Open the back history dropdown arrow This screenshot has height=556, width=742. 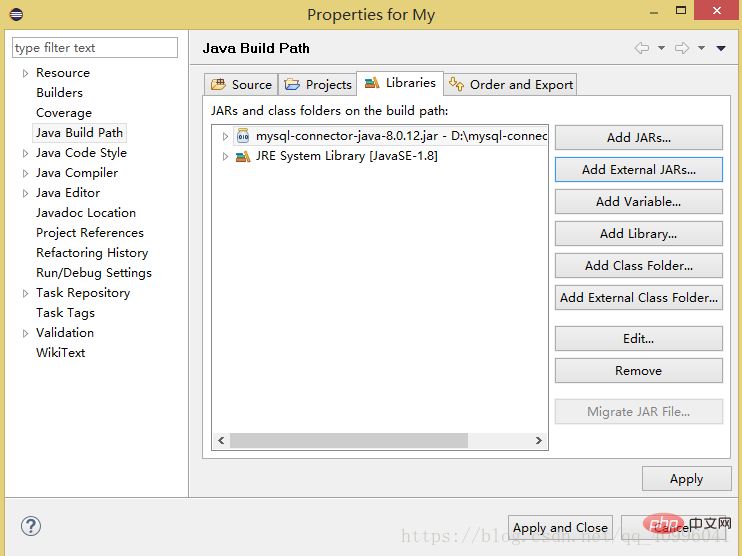(662, 48)
